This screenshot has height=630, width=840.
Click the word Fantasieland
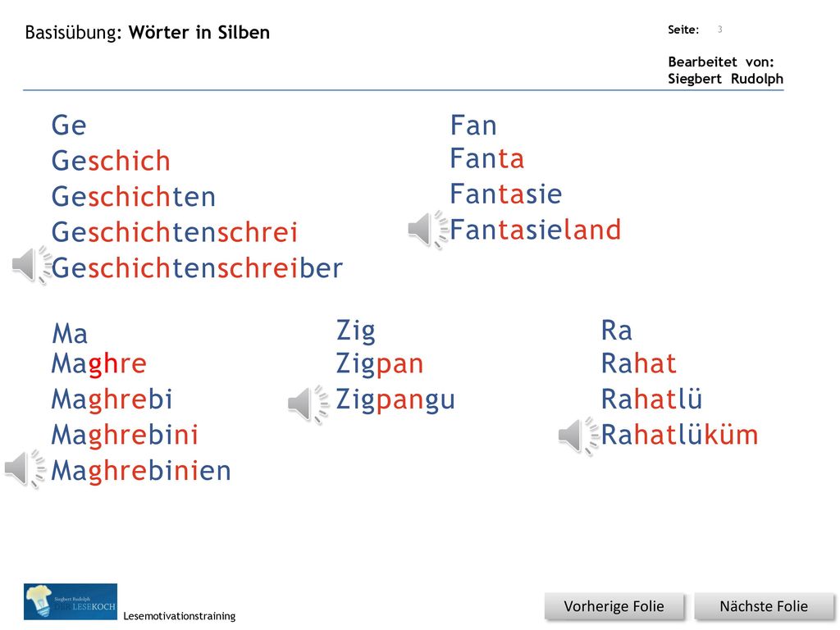pos(535,230)
